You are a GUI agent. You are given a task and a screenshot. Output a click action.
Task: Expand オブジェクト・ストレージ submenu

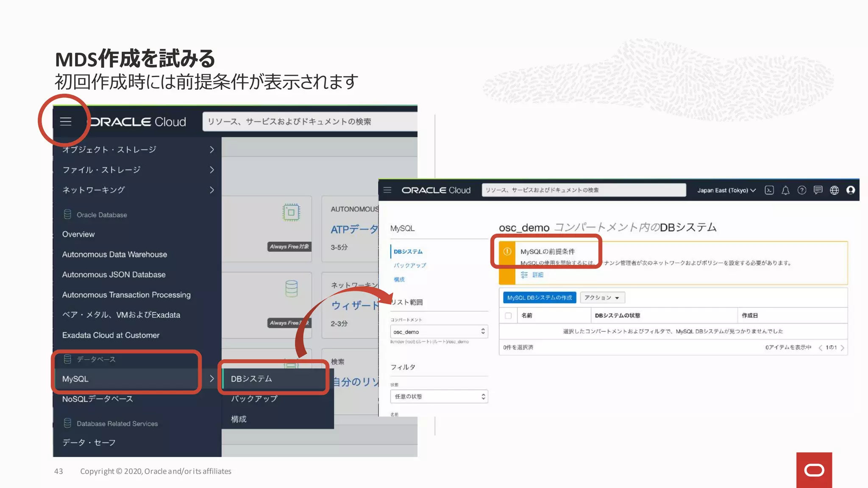(212, 150)
